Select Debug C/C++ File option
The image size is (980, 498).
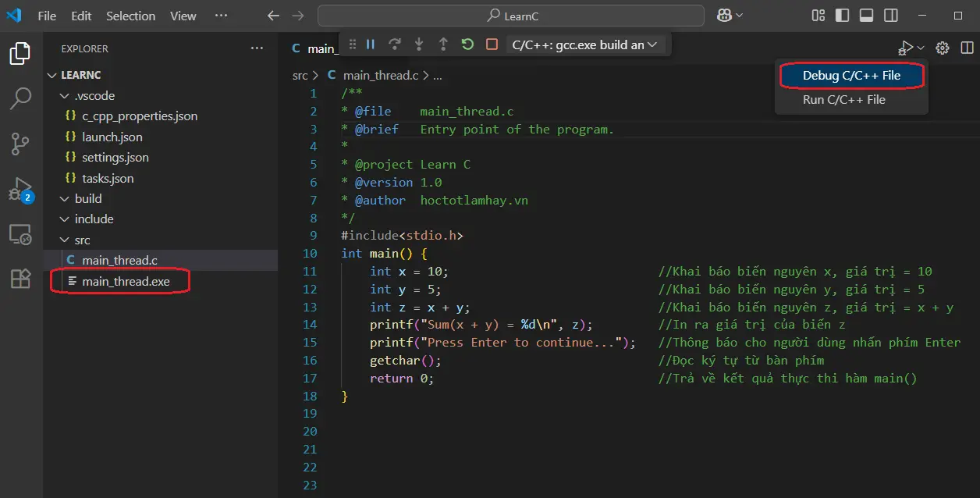click(x=851, y=76)
